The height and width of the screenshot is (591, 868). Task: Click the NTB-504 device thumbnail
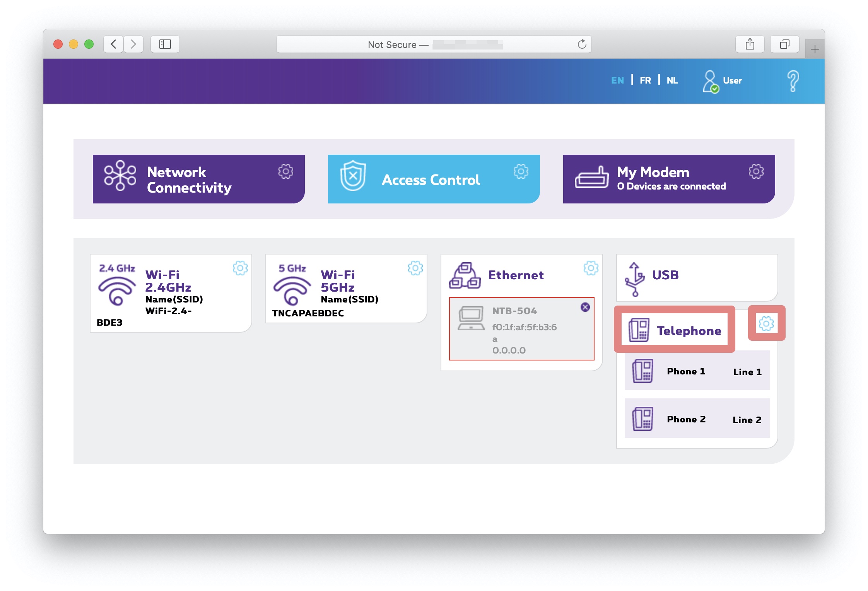[521, 328]
